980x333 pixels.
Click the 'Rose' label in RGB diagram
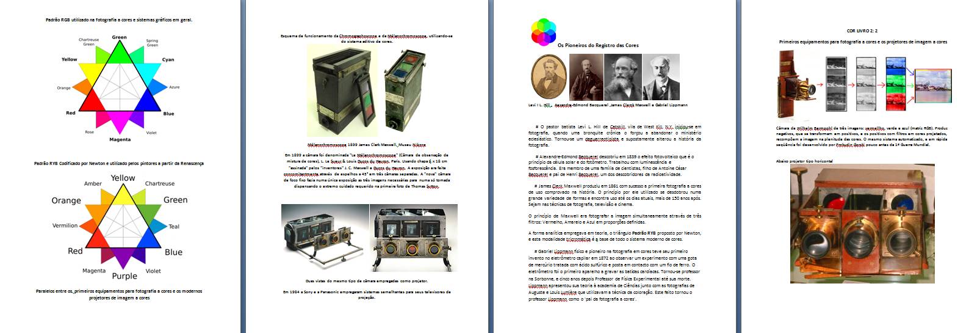tap(90, 132)
